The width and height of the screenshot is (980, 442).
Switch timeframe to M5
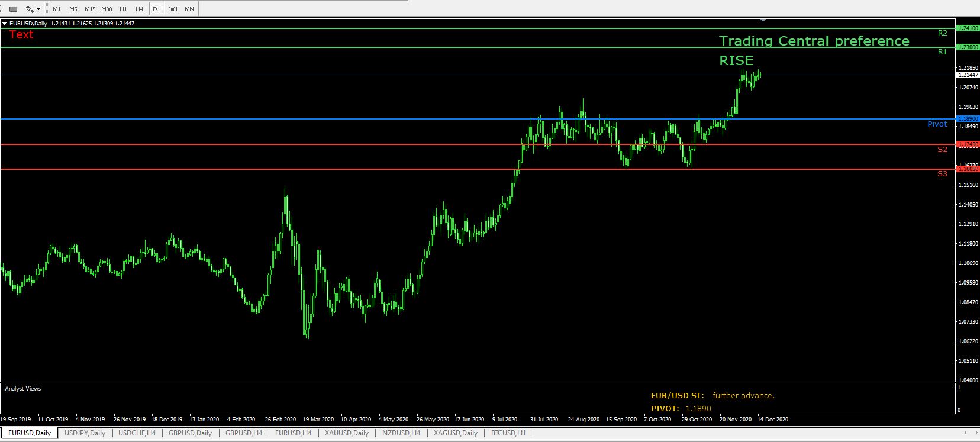73,9
